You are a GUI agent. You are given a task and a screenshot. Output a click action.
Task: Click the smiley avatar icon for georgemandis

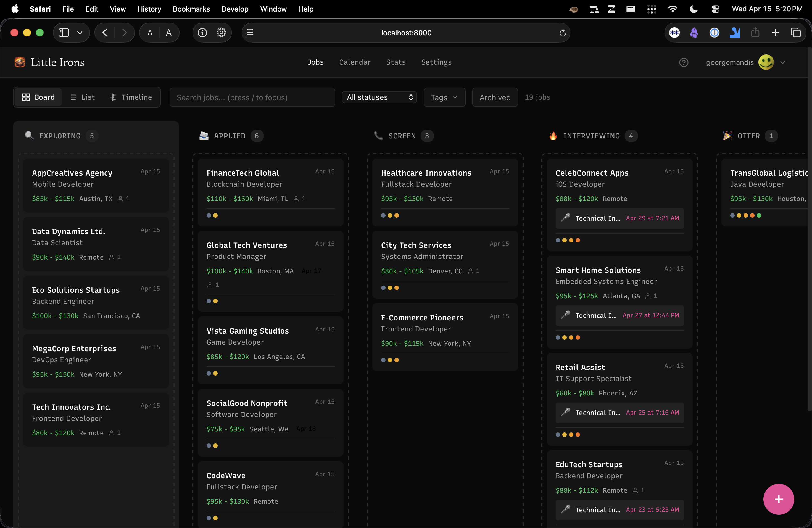pos(765,62)
